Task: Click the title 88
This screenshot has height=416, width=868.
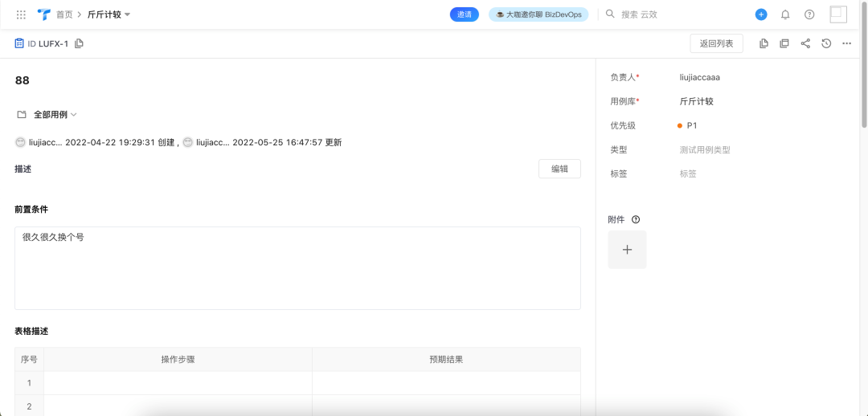Action: pyautogui.click(x=23, y=80)
